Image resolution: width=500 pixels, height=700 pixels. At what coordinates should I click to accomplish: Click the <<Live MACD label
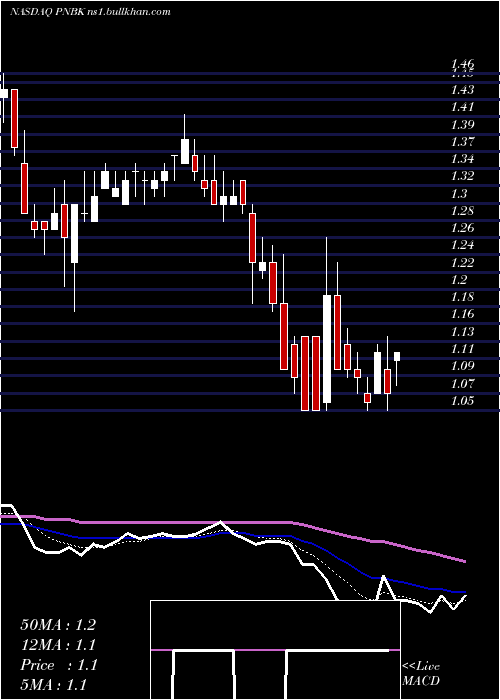click(421, 673)
